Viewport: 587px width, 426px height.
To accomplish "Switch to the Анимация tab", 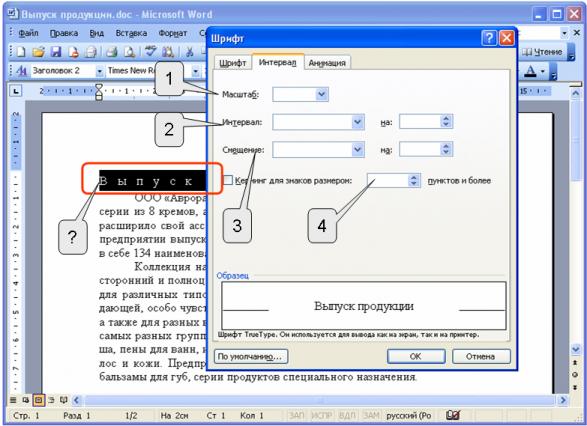I will pyautogui.click(x=327, y=63).
